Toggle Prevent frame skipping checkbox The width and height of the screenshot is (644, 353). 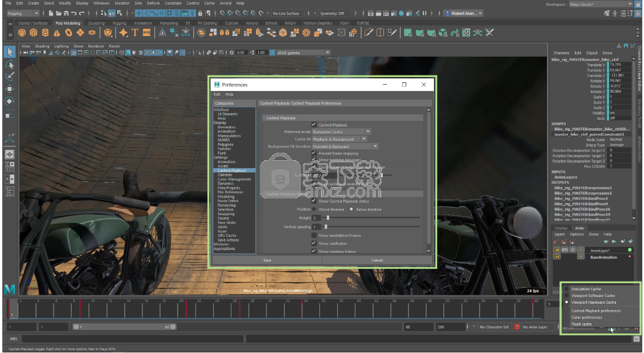click(x=314, y=153)
